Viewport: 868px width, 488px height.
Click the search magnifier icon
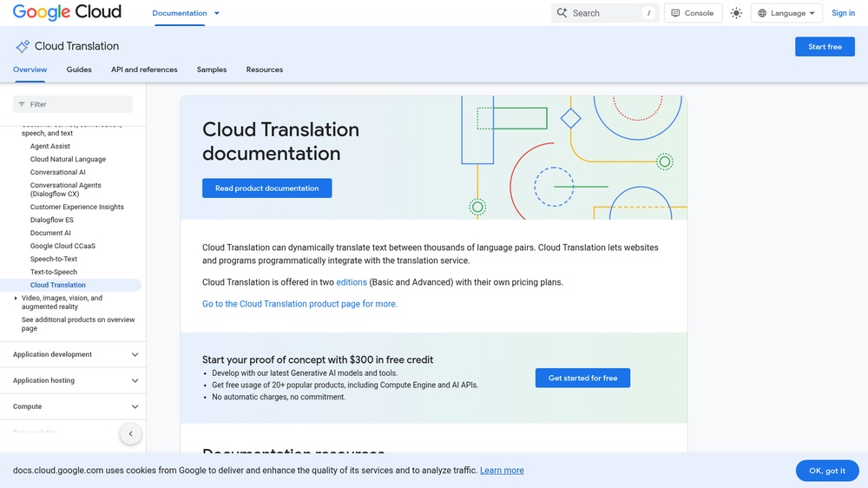point(562,13)
